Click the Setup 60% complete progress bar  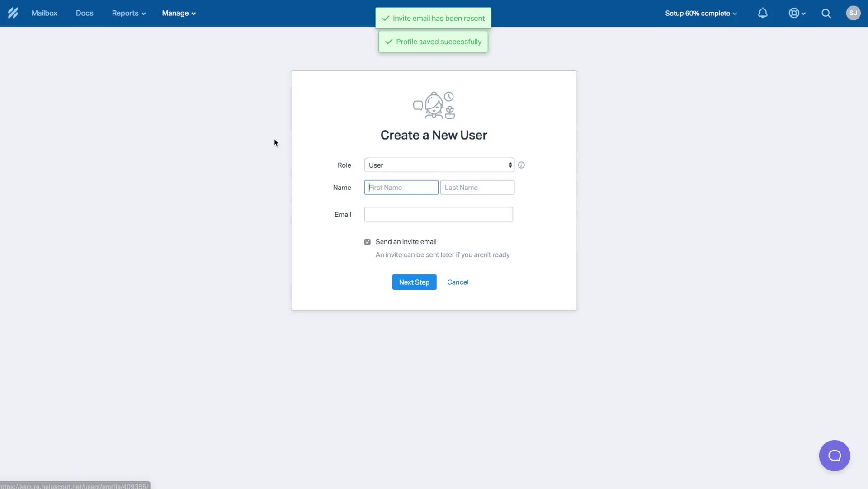[x=700, y=13]
